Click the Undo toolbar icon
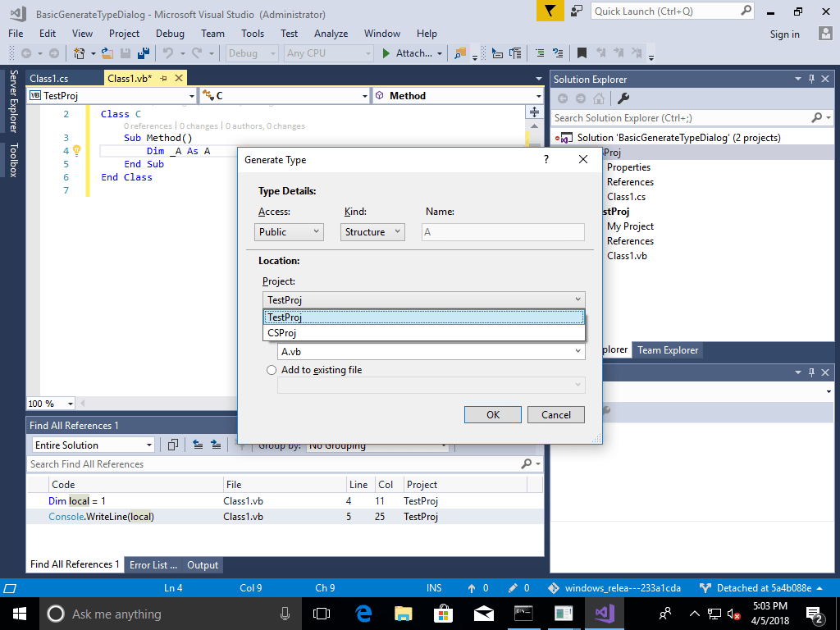The width and height of the screenshot is (840, 630). (x=168, y=53)
